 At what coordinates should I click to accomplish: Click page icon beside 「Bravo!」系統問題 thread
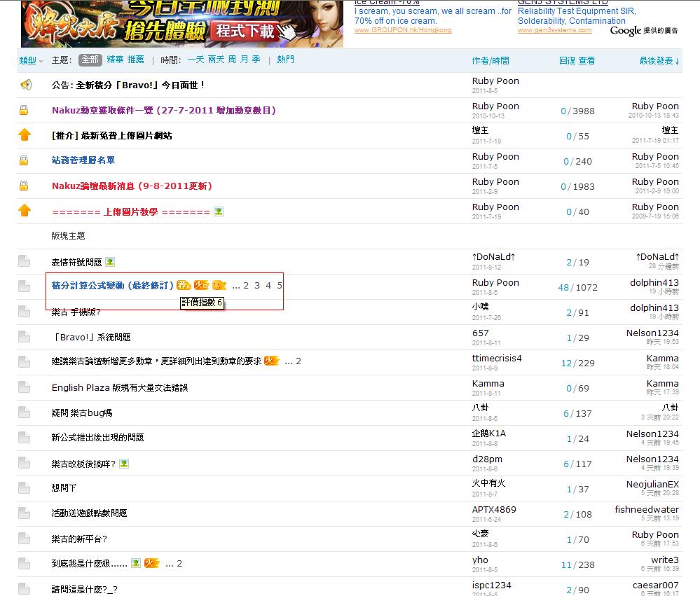click(25, 337)
